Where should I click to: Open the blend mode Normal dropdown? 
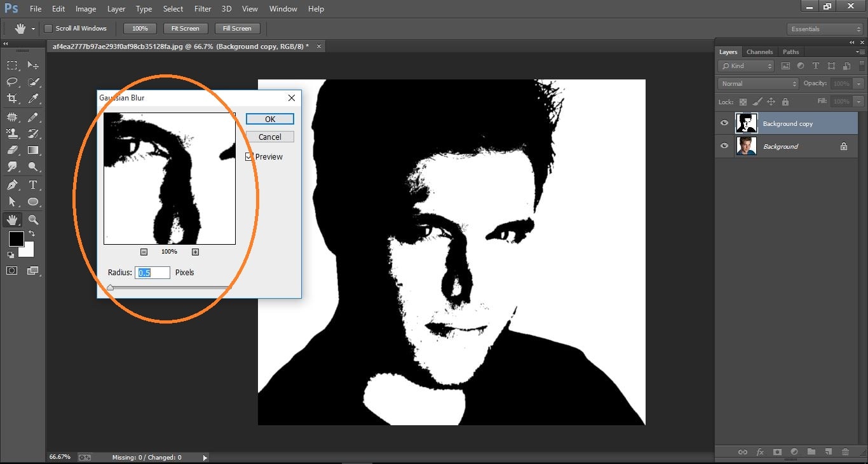pyautogui.click(x=757, y=83)
